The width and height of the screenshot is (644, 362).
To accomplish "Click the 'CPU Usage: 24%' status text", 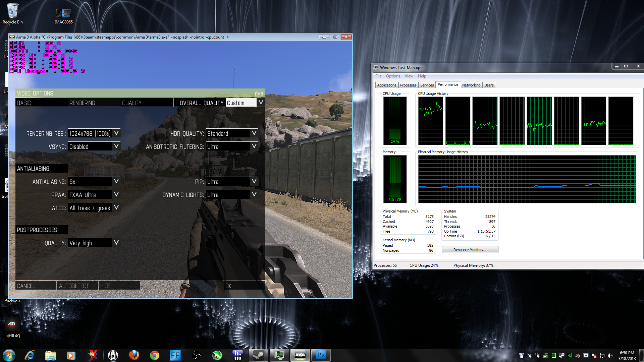I will tap(424, 265).
